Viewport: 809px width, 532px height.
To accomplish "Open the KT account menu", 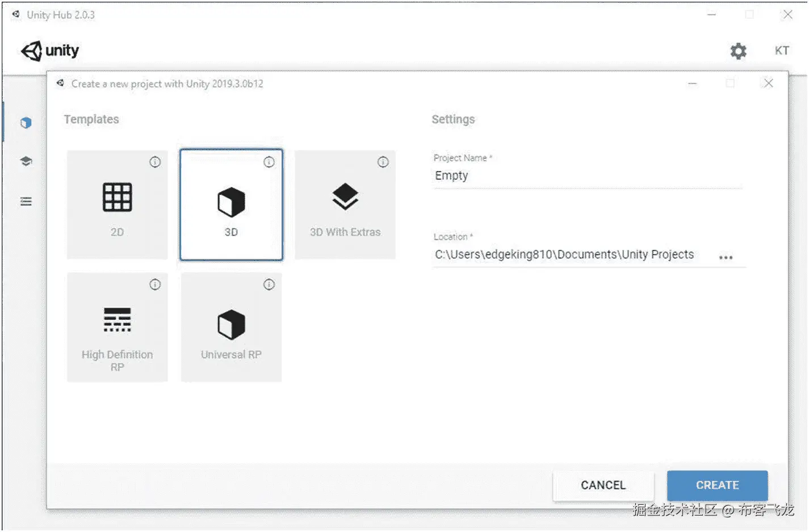I will [x=782, y=51].
